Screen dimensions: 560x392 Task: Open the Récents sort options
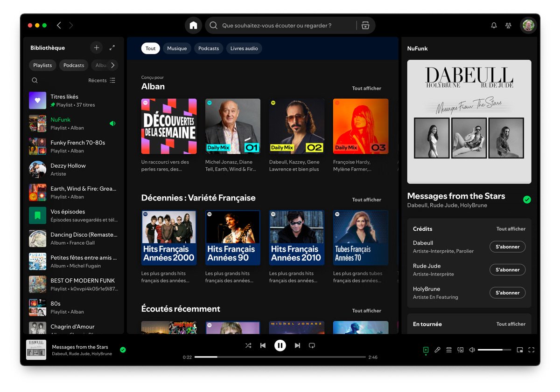(x=102, y=80)
